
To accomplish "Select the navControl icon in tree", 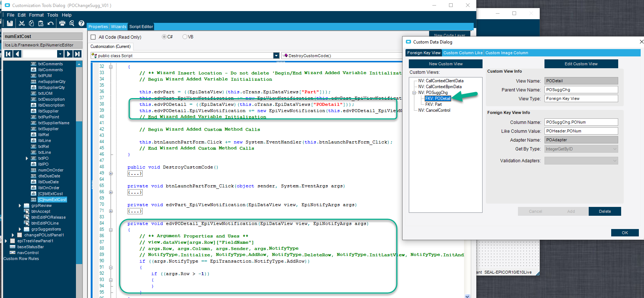I will point(13,253).
